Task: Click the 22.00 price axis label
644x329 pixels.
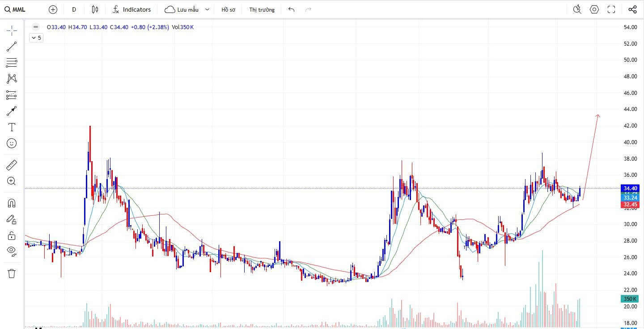Action: click(631, 290)
